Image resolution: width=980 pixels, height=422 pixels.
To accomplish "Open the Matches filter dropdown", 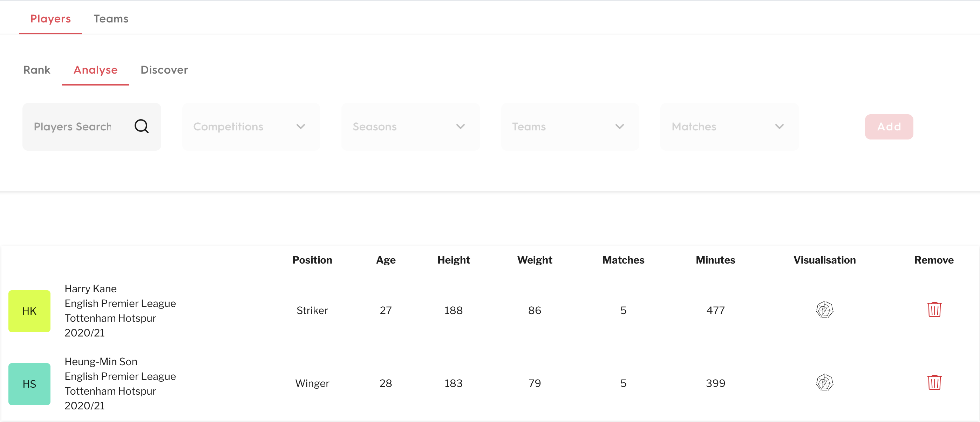I will [x=729, y=127].
